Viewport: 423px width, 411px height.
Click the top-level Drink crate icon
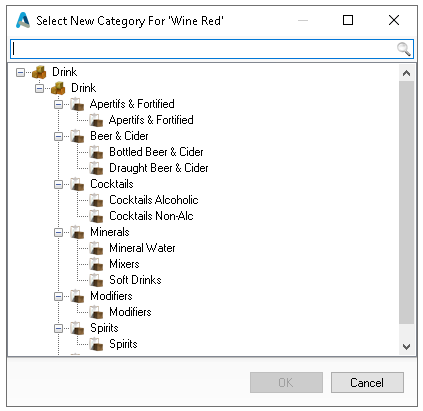[x=39, y=72]
